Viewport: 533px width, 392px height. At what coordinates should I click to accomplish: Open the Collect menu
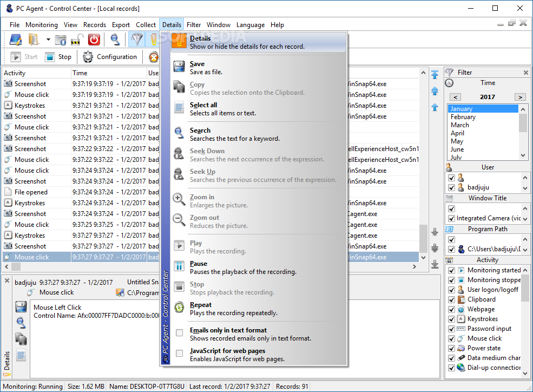pyautogui.click(x=146, y=25)
